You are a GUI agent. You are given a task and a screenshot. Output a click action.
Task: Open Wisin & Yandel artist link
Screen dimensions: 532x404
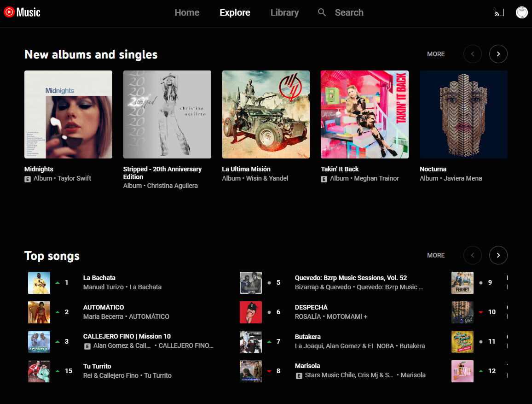[x=267, y=178]
